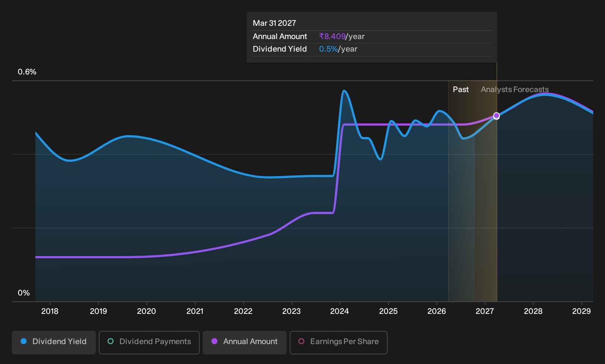The width and height of the screenshot is (605, 364).
Task: Click the 2018 x-axis label
Action: pyautogui.click(x=50, y=311)
